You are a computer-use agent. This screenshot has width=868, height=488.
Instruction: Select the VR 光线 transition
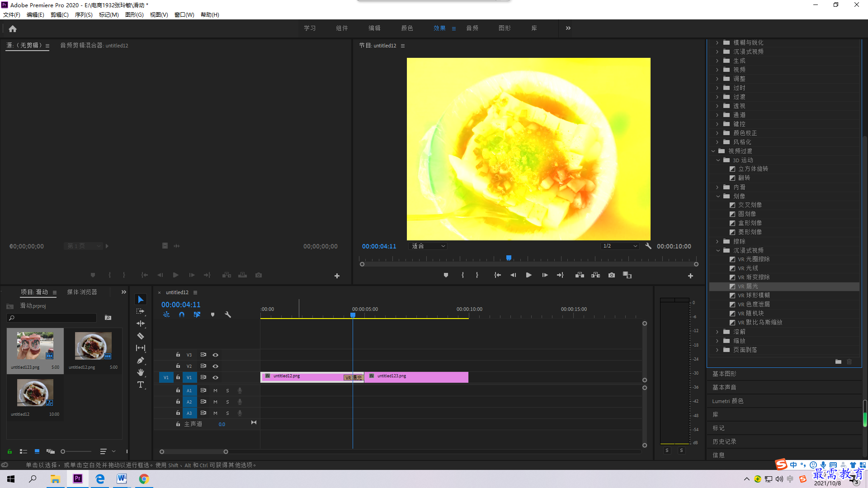pyautogui.click(x=748, y=268)
